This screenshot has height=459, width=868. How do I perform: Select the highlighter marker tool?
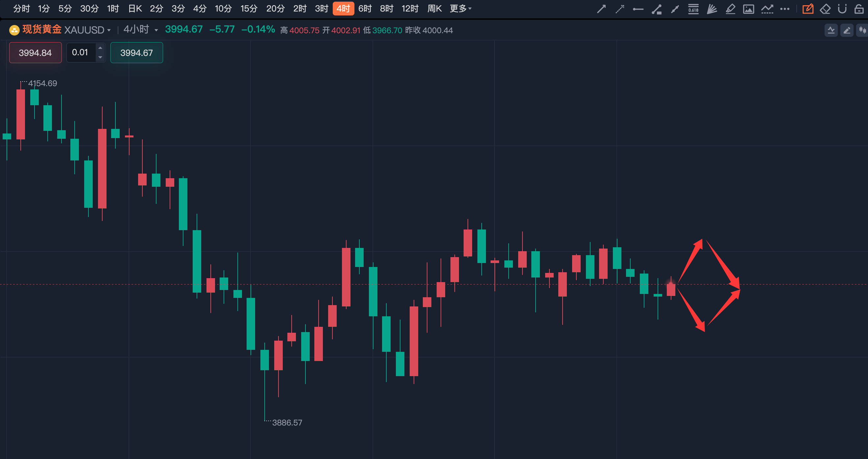[x=730, y=9]
